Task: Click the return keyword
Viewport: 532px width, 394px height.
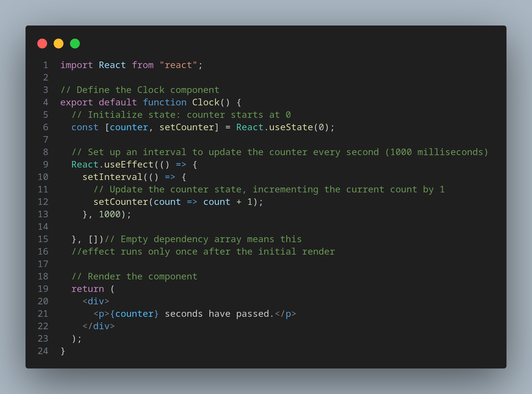Action: coord(88,289)
